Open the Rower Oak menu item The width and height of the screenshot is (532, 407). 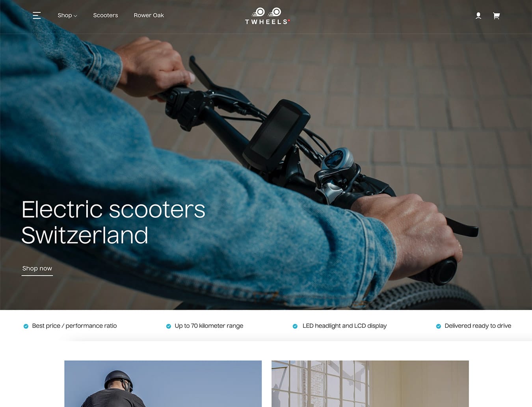coord(149,15)
